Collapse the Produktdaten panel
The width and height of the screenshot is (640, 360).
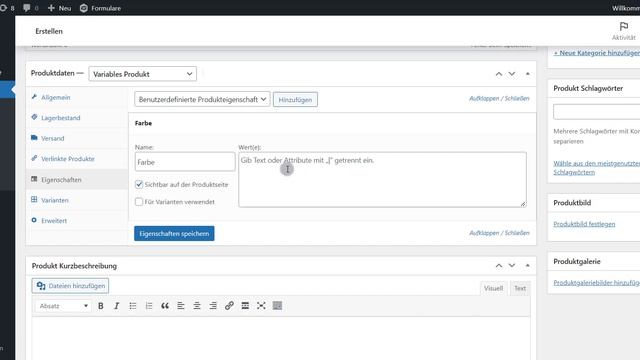coord(527,74)
